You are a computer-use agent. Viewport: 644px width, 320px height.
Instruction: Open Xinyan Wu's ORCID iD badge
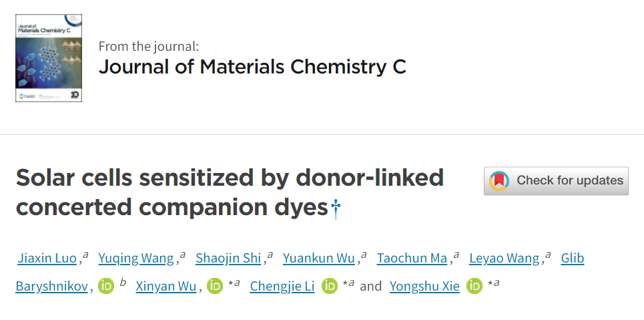point(214,287)
